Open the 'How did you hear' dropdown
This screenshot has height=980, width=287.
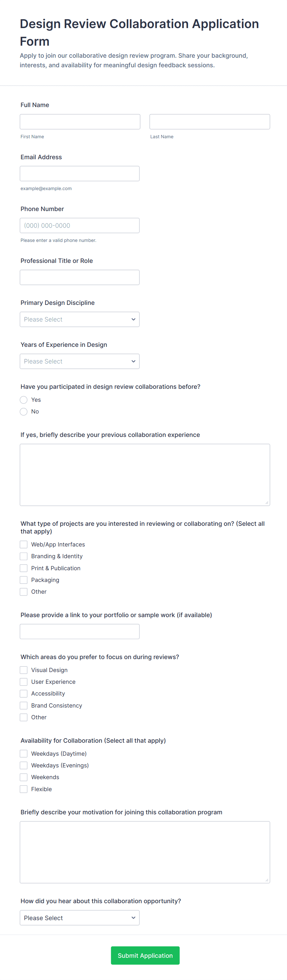80,918
